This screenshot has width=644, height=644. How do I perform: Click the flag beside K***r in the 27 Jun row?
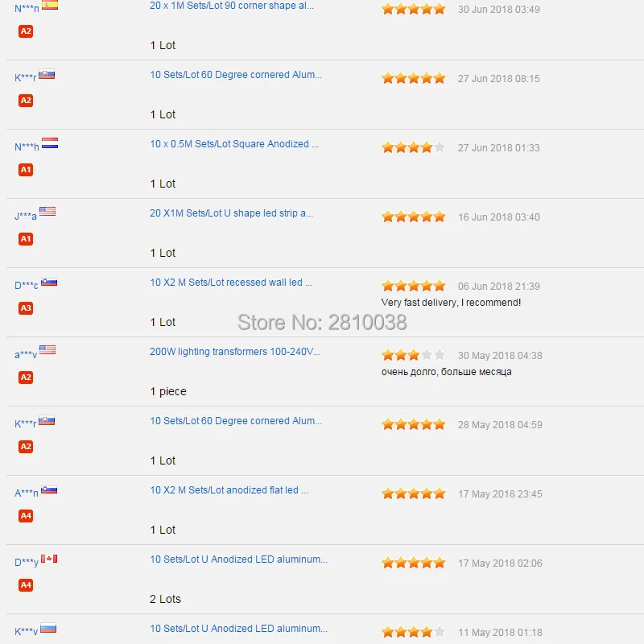(47, 75)
